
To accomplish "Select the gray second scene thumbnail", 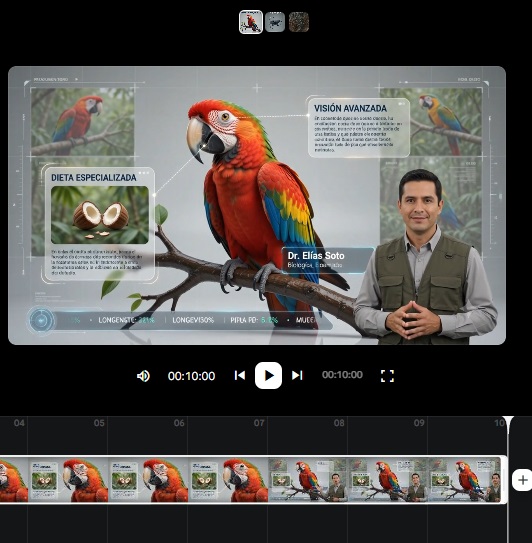I will point(275,22).
